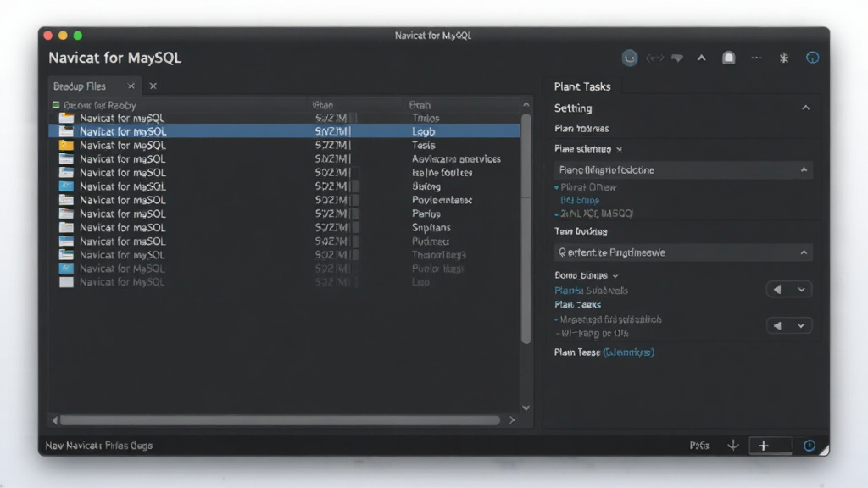This screenshot has width=868, height=488.
Task: Click the scroll-up arrow of the file list
Action: click(x=526, y=104)
